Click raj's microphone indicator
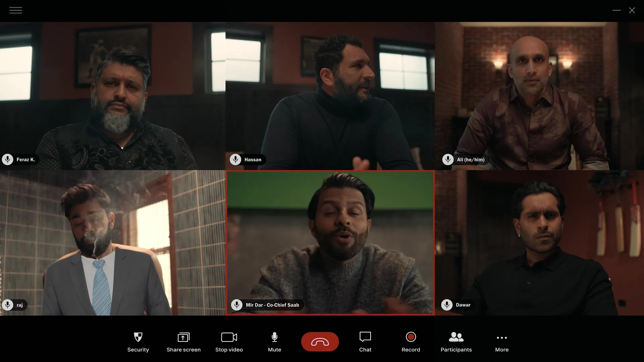Screen dimensions: 644x362 click(8, 305)
